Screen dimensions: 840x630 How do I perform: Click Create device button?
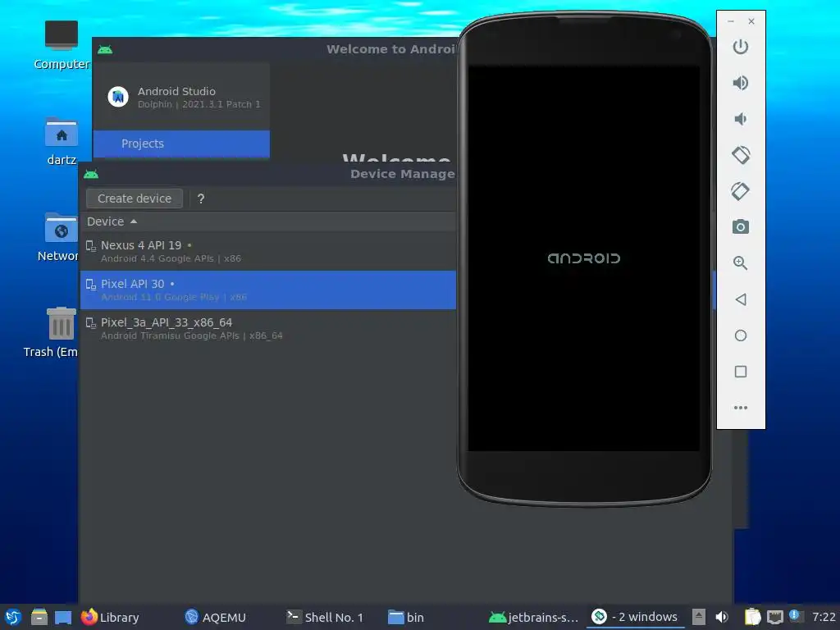click(135, 199)
